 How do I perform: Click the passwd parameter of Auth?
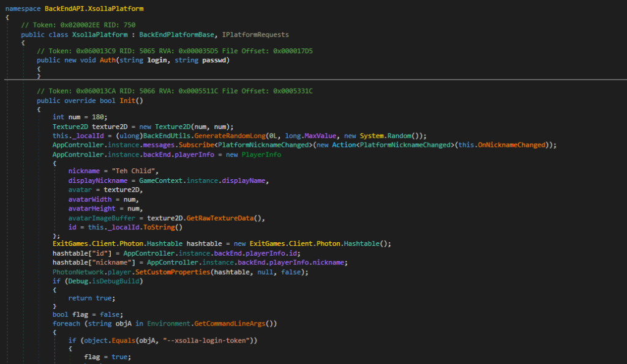[x=214, y=60]
